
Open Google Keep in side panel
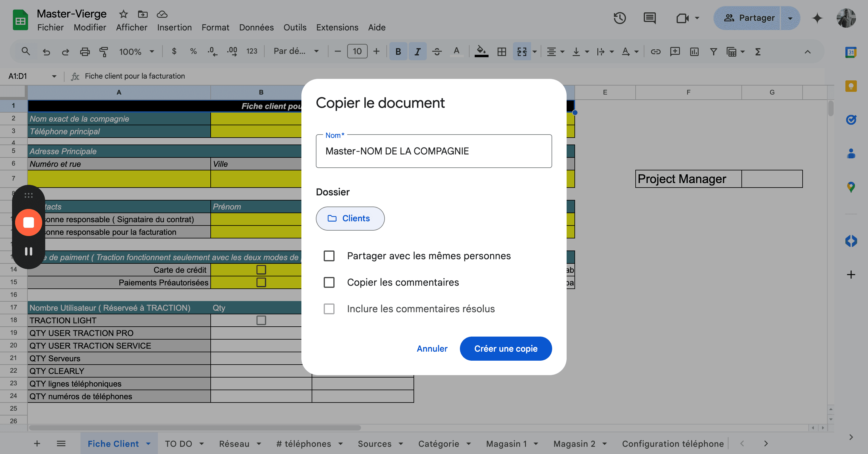tap(851, 86)
